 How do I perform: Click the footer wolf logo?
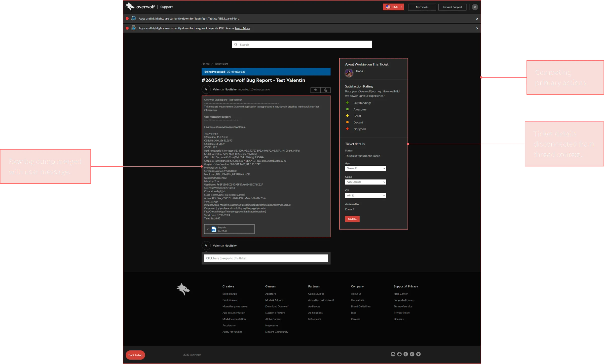[183, 290]
